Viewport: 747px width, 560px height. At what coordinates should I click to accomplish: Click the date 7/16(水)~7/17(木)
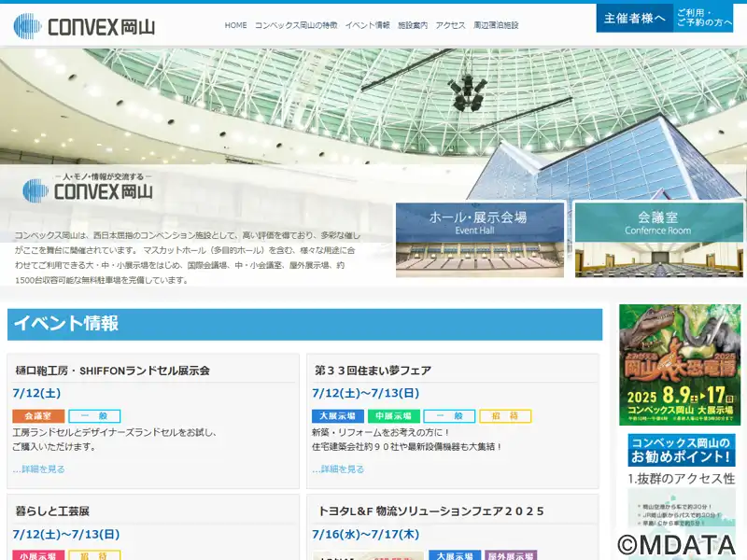366,534
